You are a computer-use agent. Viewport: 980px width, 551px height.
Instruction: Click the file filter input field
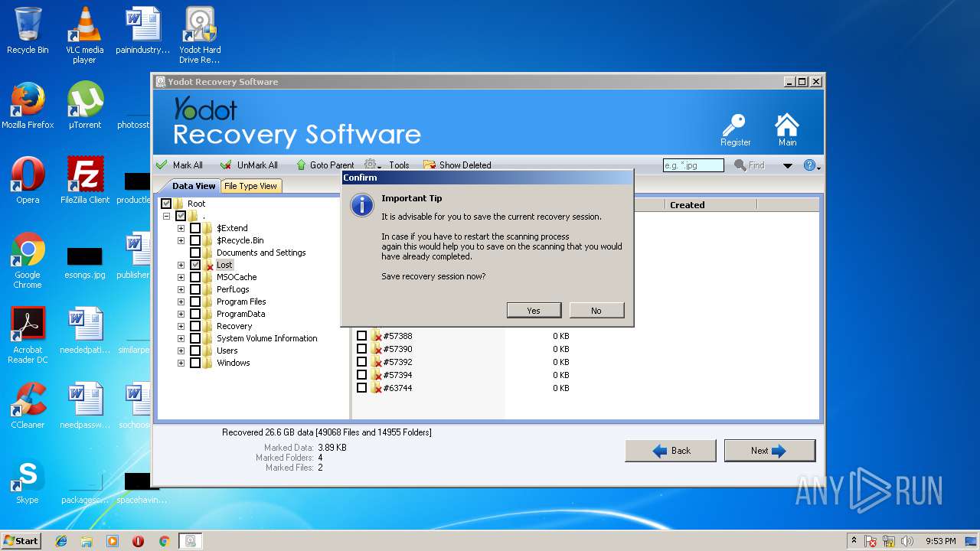694,165
